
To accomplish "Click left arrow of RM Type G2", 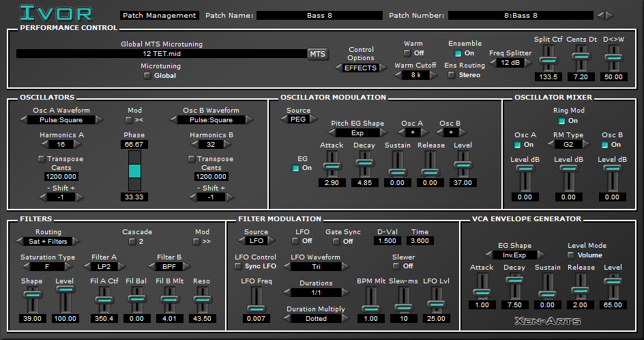I will [x=552, y=145].
